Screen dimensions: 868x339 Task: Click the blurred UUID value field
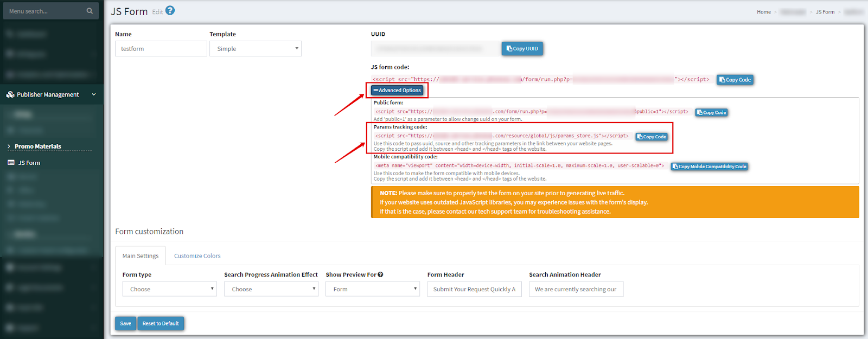[x=435, y=49]
